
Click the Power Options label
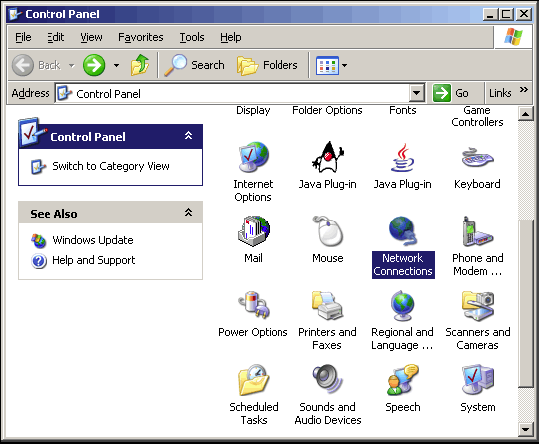point(253,332)
